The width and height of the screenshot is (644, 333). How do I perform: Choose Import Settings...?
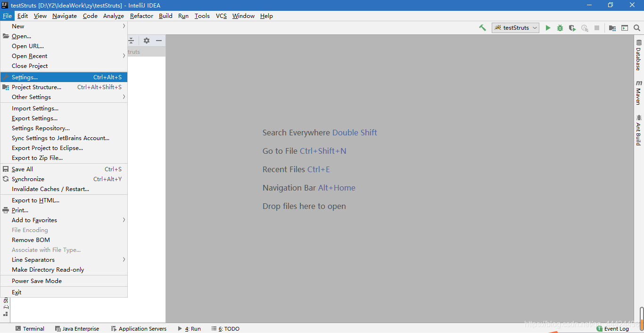coord(64,108)
